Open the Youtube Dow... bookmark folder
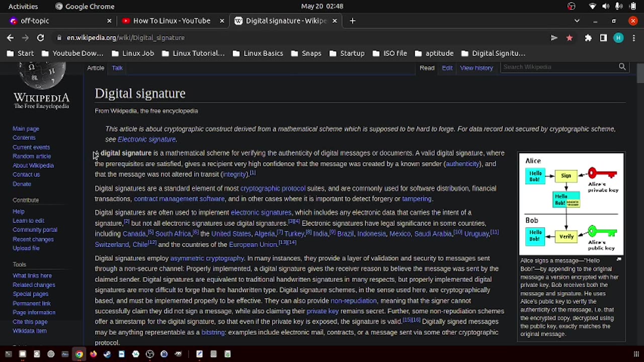The width and height of the screenshot is (644, 362). point(72,53)
